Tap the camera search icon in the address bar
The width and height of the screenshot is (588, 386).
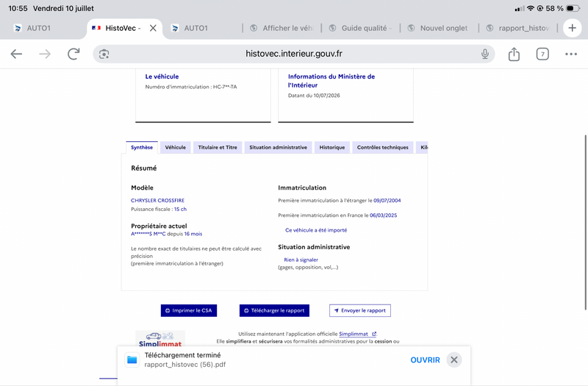(104, 54)
